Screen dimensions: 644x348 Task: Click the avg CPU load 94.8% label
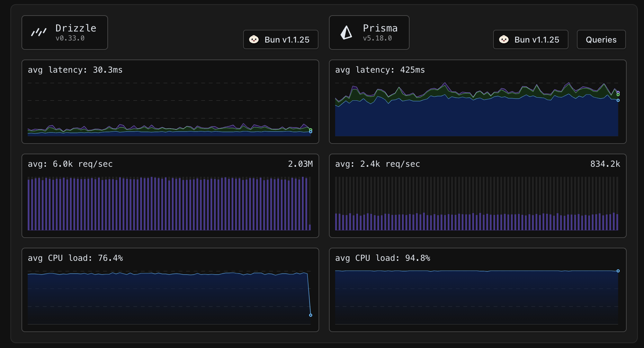(383, 258)
